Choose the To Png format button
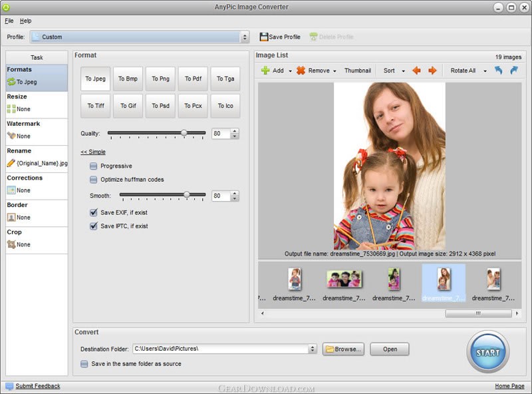 pos(160,79)
